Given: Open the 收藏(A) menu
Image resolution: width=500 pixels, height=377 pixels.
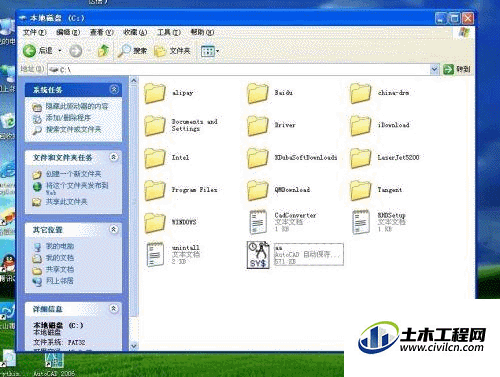Looking at the screenshot, I should [135, 32].
